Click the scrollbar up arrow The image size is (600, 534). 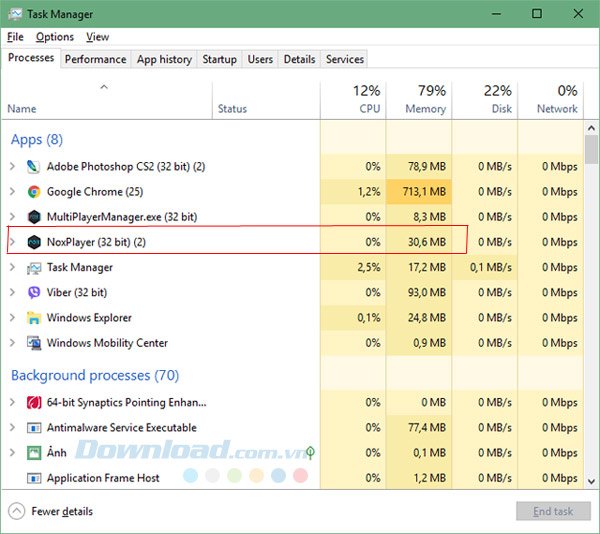pyautogui.click(x=591, y=128)
